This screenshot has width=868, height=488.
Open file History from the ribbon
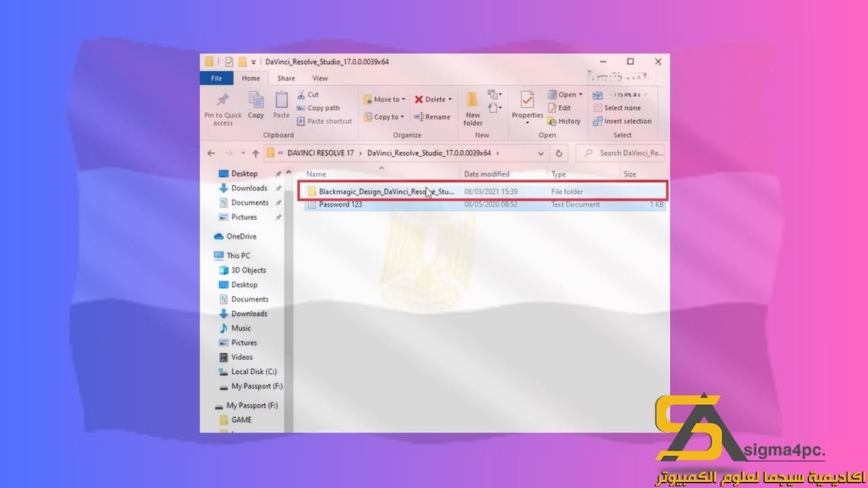[x=564, y=121]
